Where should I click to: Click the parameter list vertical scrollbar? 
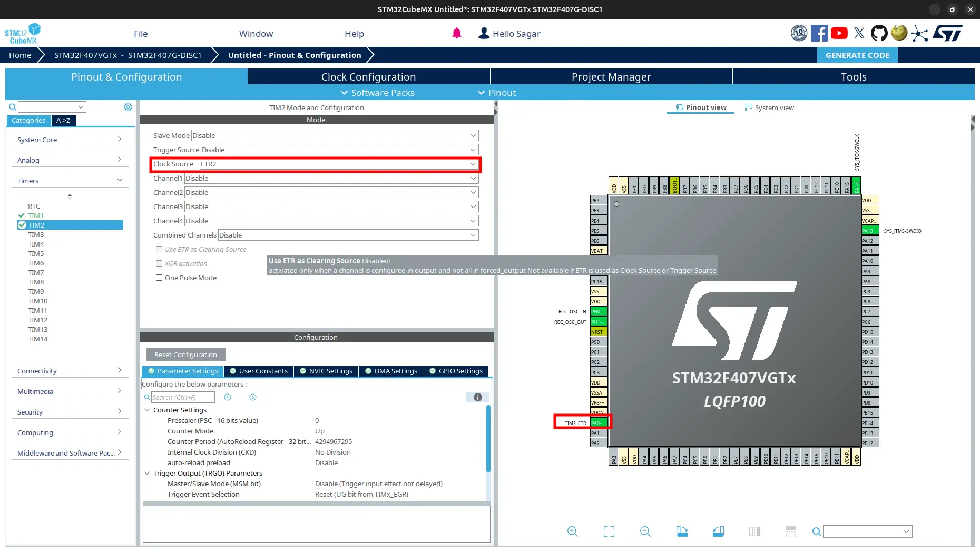click(x=488, y=439)
